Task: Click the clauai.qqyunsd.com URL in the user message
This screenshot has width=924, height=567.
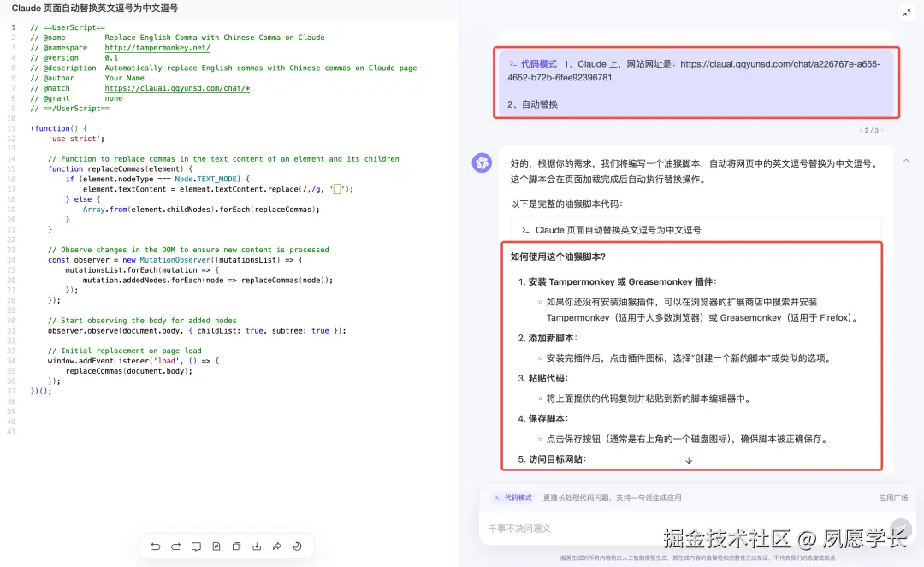Action: point(694,71)
